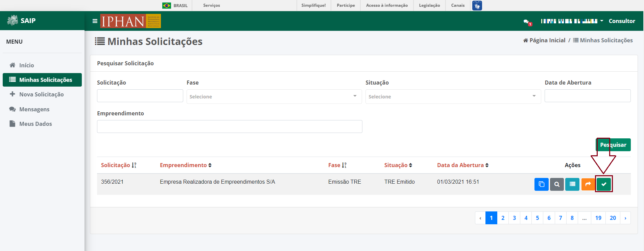Click the Página Inicial breadcrumb link

point(544,40)
